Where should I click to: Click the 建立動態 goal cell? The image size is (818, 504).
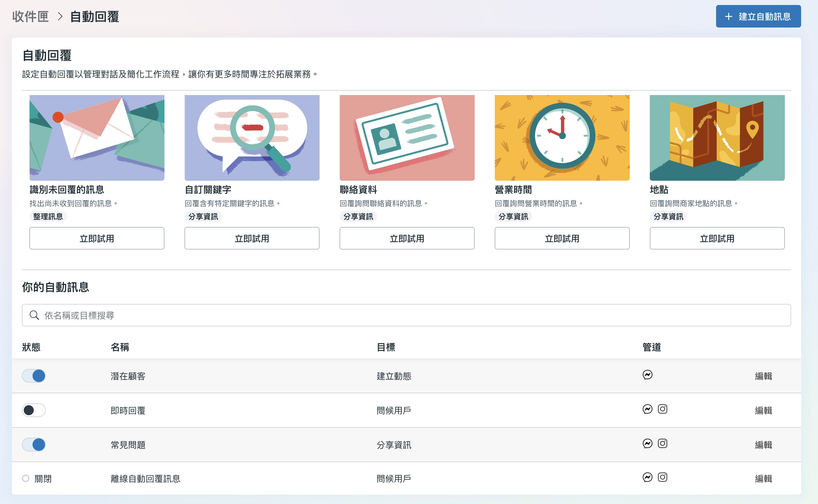pos(394,376)
